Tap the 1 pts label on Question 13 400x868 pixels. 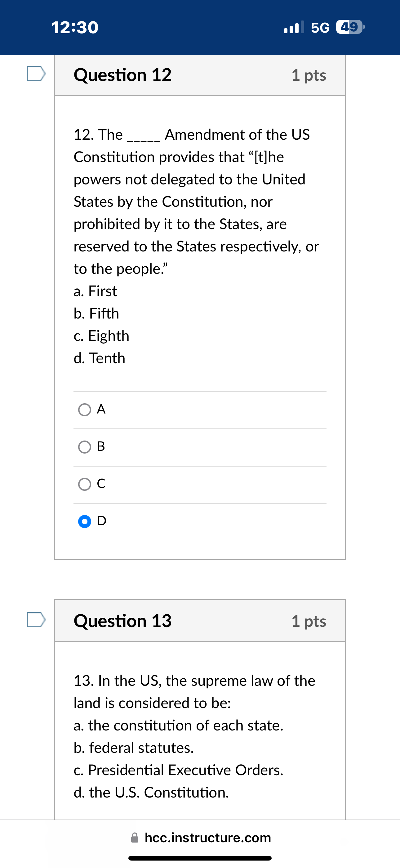[309, 621]
